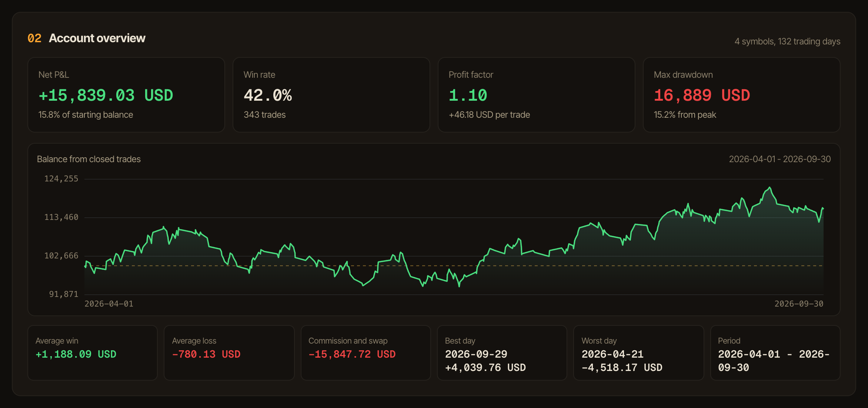Screen dimensions: 868x408
Task: Click the Net P&L label
Action: click(53, 75)
